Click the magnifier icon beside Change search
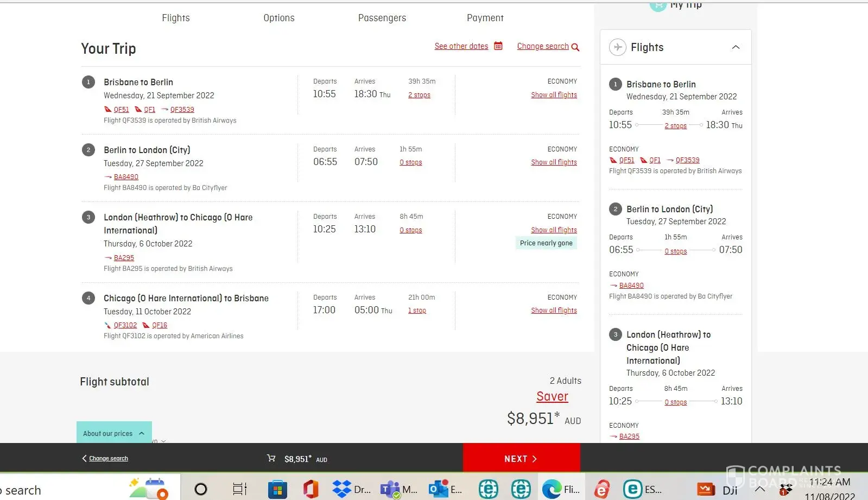This screenshot has height=500, width=868. coord(575,47)
